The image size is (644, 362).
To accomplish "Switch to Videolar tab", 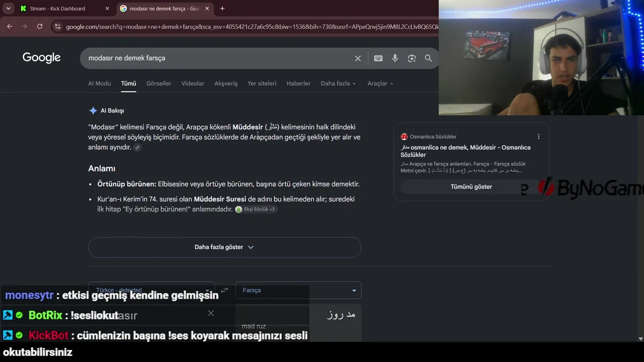I will coord(193,83).
